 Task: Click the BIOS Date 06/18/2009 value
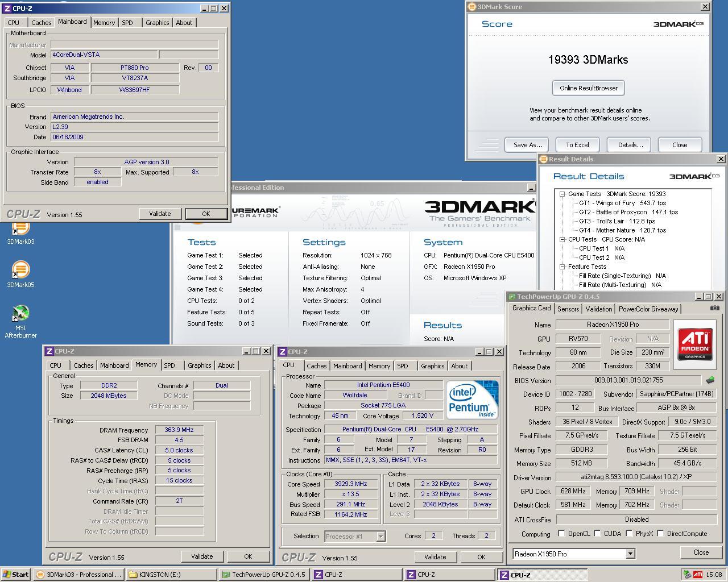(135, 137)
